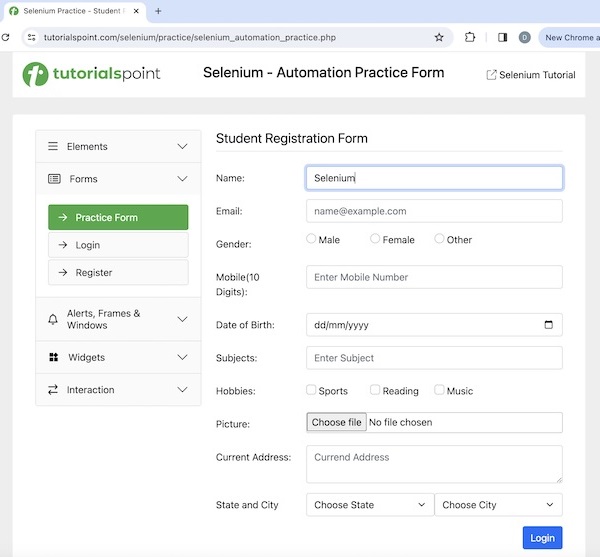The width and height of the screenshot is (600, 557).
Task: Bookmark this page with star icon
Action: click(439, 37)
